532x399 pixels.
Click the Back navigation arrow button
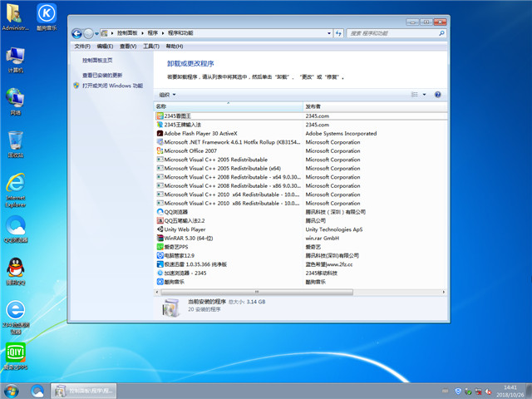pos(77,33)
